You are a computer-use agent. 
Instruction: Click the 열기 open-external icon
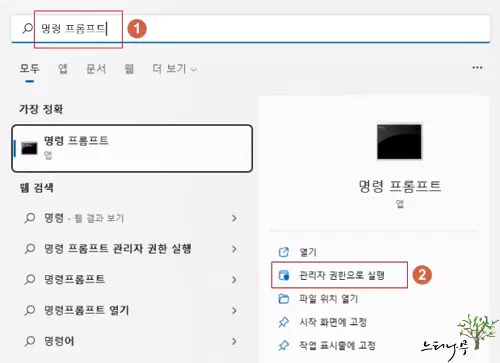284,252
